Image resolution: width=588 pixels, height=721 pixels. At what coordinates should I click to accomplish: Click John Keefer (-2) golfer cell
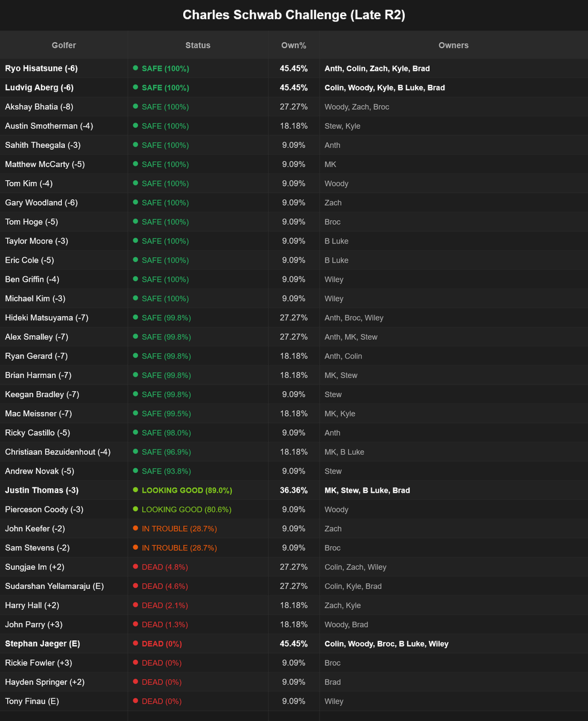[x=64, y=529]
